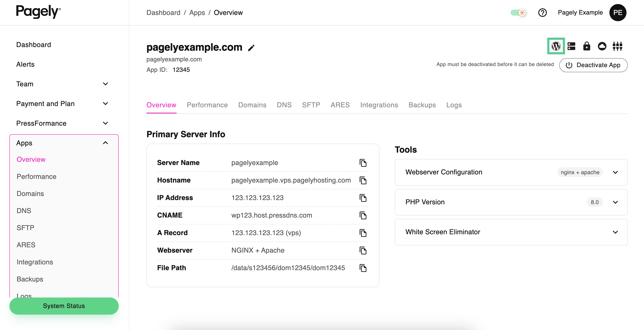This screenshot has height=330, width=644.
Task: Open the help question mark icon
Action: (x=542, y=13)
